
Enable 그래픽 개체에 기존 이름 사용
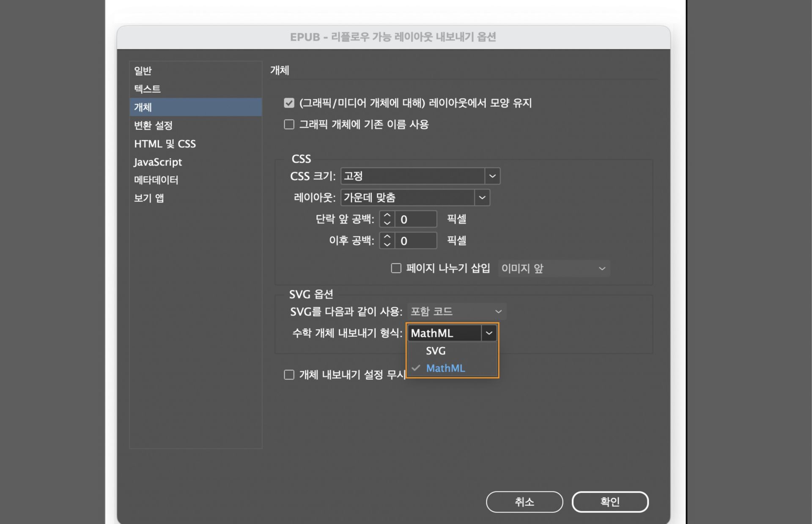289,124
